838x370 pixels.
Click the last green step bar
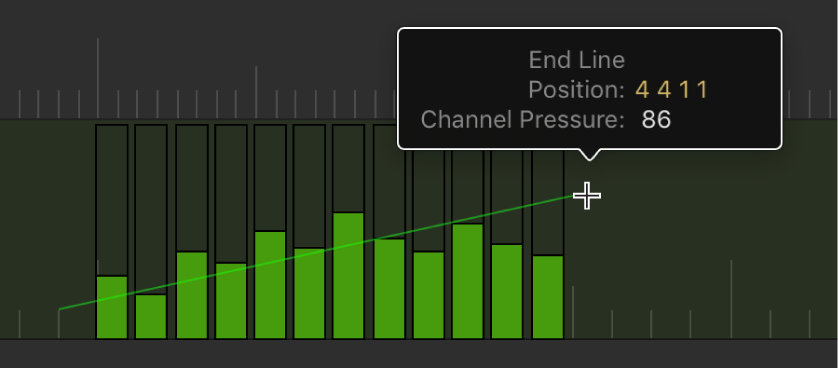(548, 297)
